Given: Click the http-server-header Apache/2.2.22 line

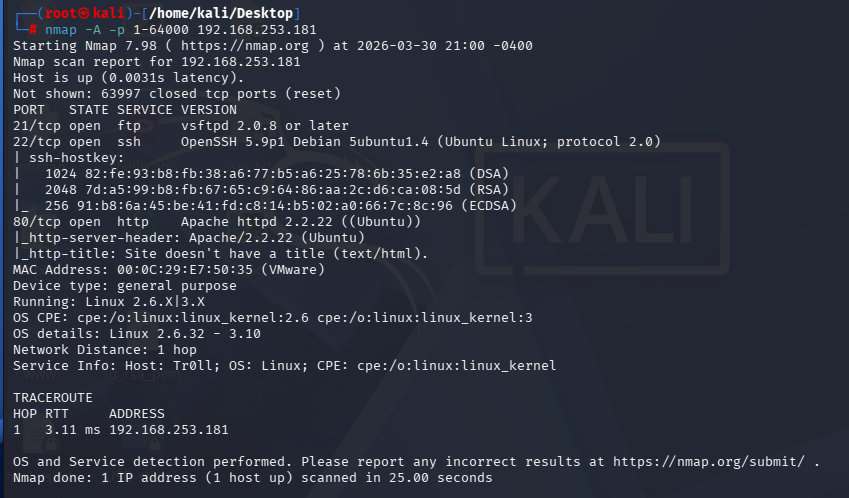Looking at the screenshot, I should click(x=189, y=238).
